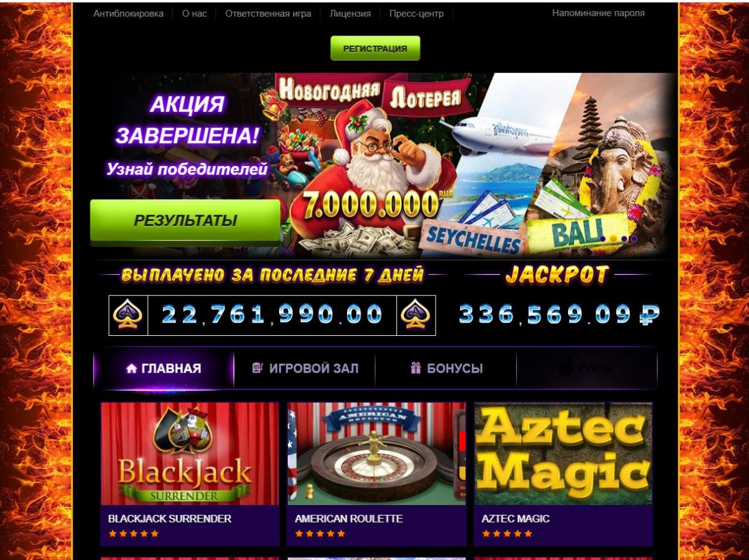Open the dimmed Prime tab

pos(587,369)
